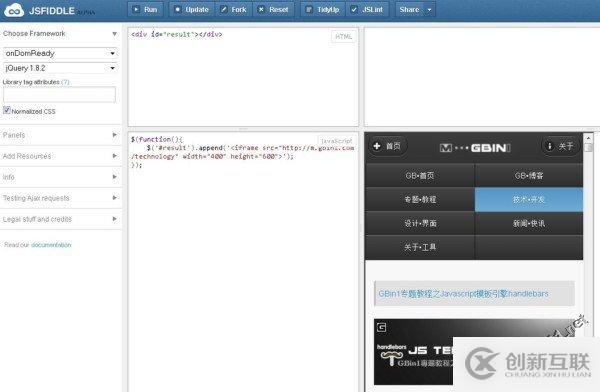Click the JSLint checkmark icon
Viewport: 600px width, 392px height.
pos(354,10)
